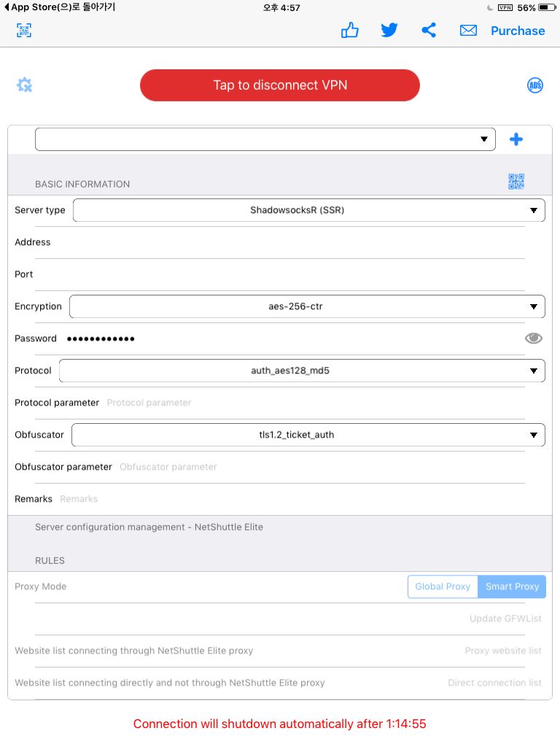Image resolution: width=560 pixels, height=747 pixels.
Task: Select the Port input field
Action: point(280,274)
